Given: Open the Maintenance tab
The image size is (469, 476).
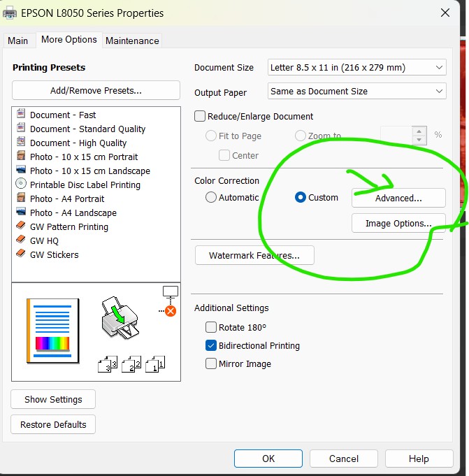Looking at the screenshot, I should (132, 41).
